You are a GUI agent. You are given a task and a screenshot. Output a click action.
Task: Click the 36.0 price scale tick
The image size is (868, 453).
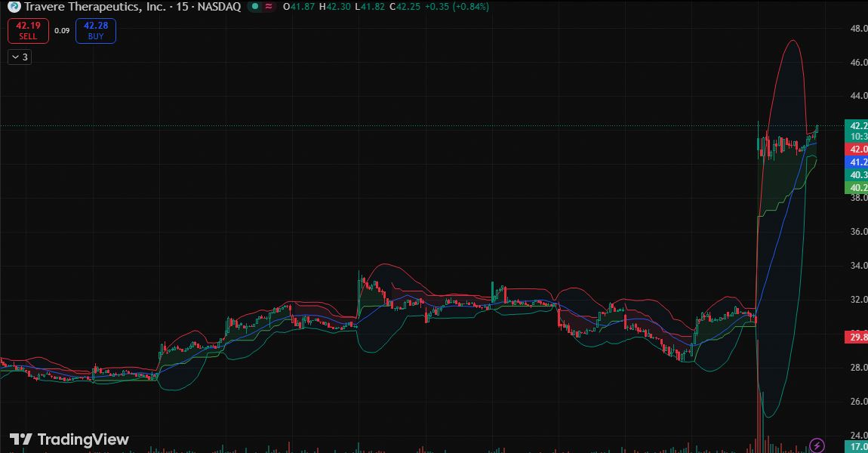(859, 232)
